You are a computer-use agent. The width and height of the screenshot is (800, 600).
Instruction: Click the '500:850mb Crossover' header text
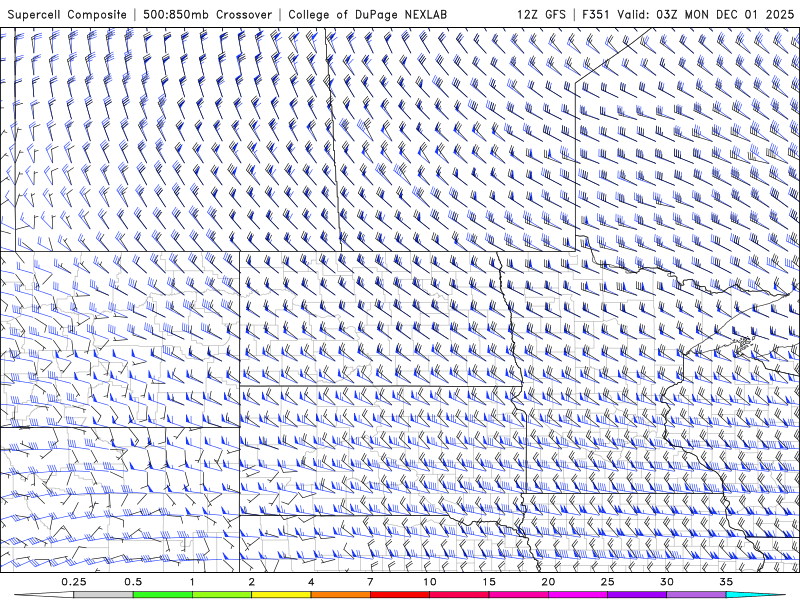click(x=207, y=14)
